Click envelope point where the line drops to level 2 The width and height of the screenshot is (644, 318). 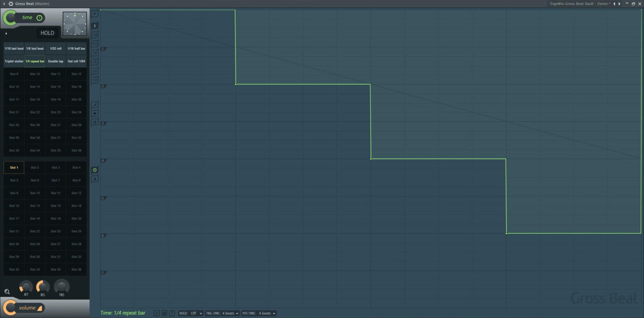pos(236,84)
